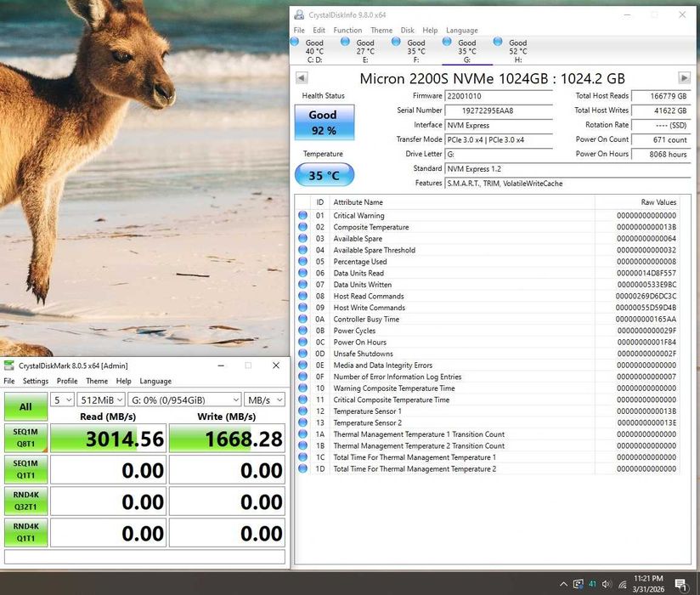
Task: Select Temperature Sensor 2 attribute row
Action: pyautogui.click(x=488, y=422)
